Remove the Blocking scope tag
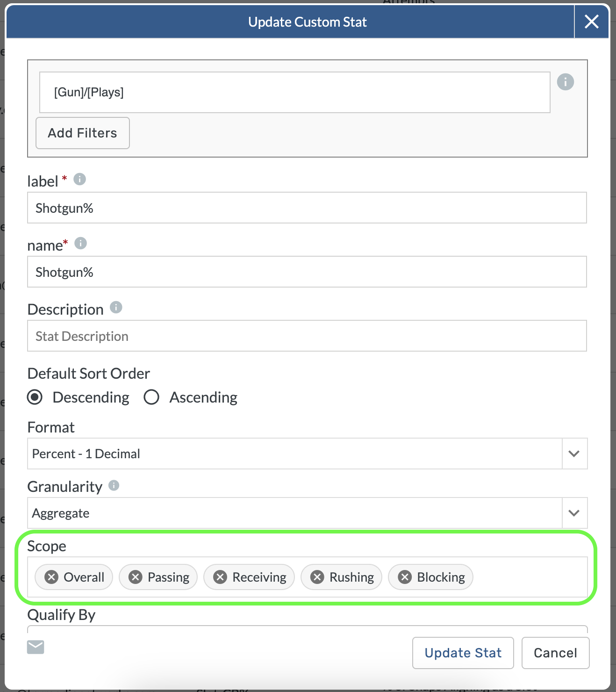The height and width of the screenshot is (692, 616). click(x=405, y=577)
